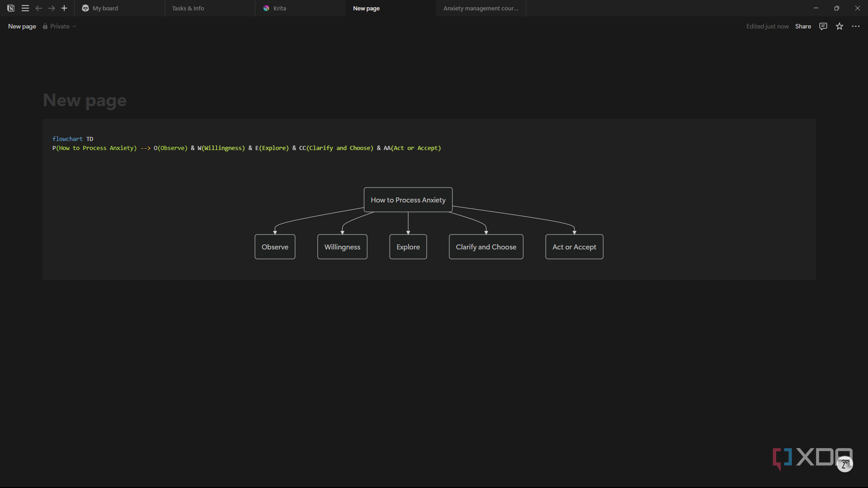868x488 pixels.
Task: Click the Edited just now label
Action: coord(767,26)
